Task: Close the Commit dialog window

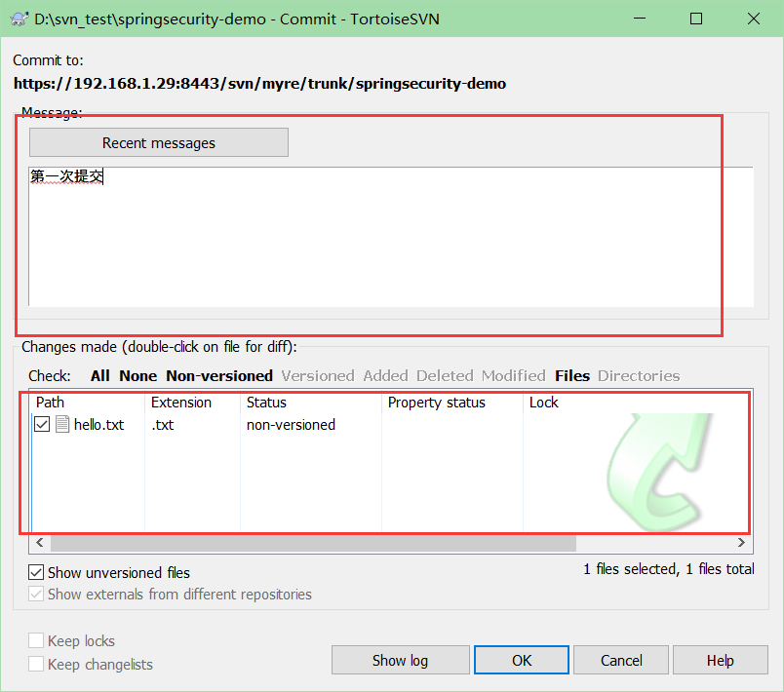Action: coord(754,19)
